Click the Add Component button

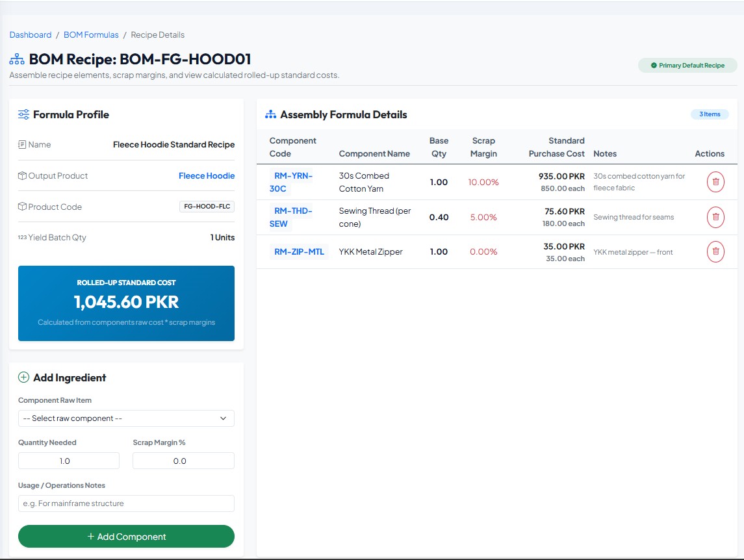[126, 536]
